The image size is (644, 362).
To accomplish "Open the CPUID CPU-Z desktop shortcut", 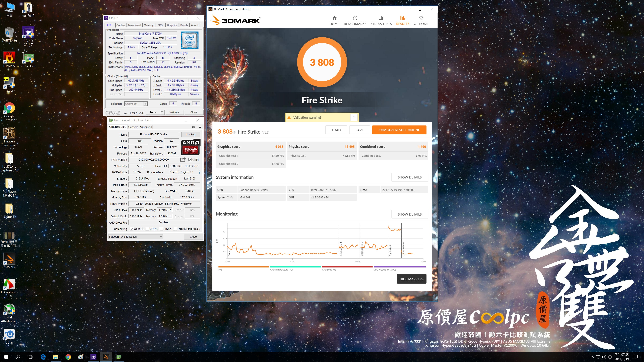I will (x=28, y=36).
